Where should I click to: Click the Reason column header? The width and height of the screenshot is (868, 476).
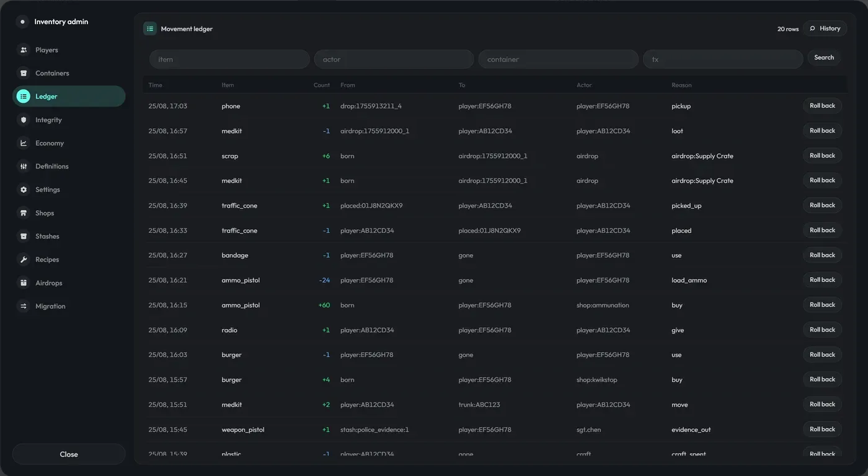click(681, 85)
